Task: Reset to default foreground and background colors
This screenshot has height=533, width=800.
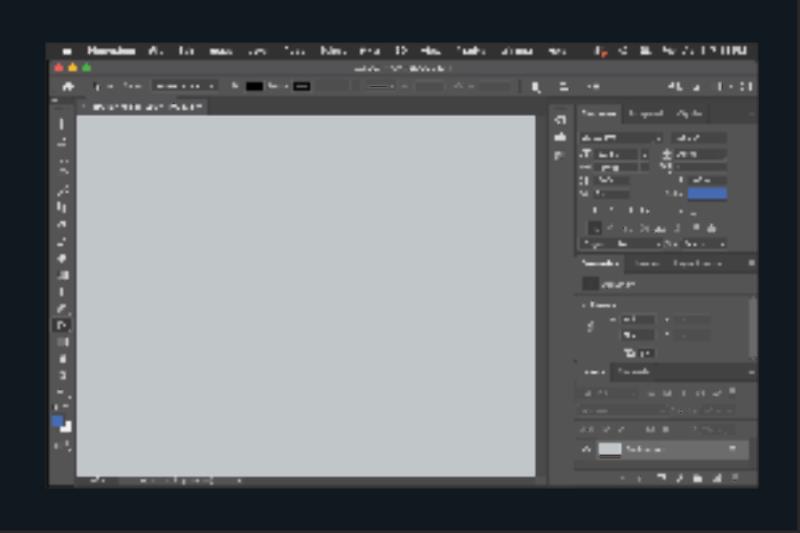Action: click(56, 407)
